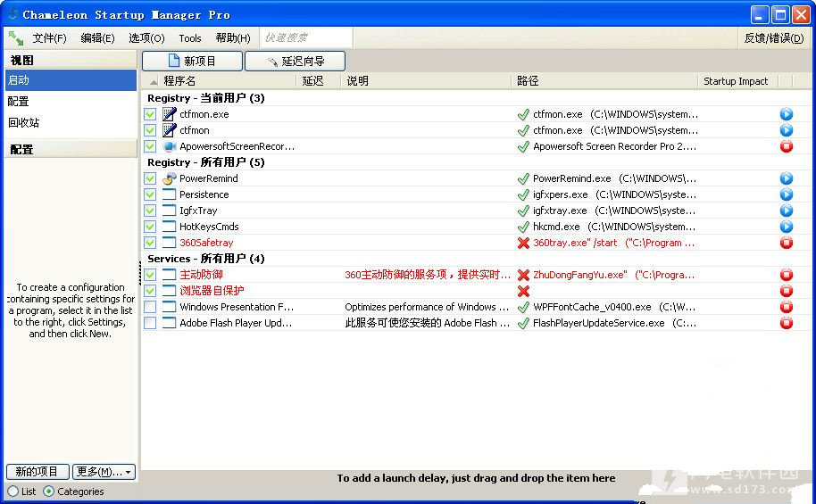Enable the Windows Presentation service checkbox

[x=150, y=307]
